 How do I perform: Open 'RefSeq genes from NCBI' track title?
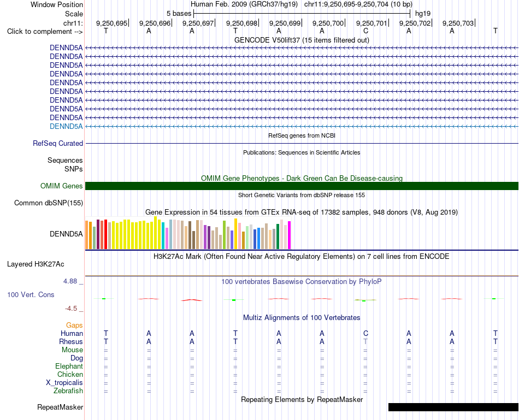coord(302,135)
